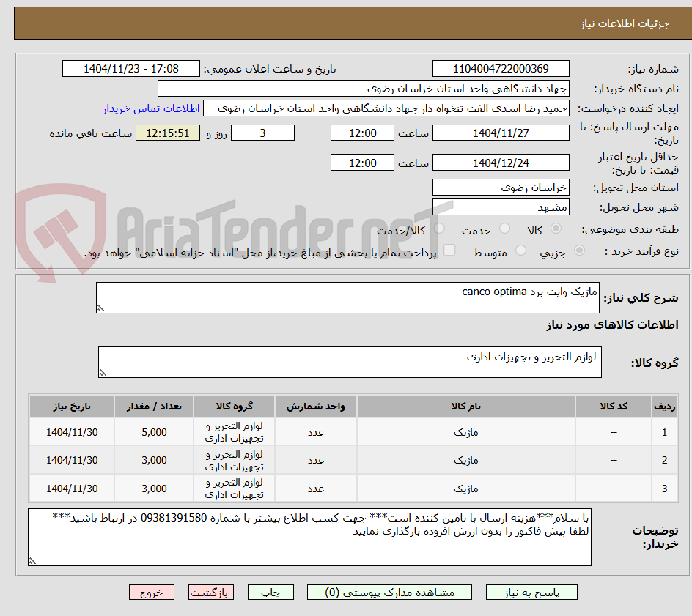Click ماژیک name in row 1
Viewport: 692px width, 616px height.
click(x=466, y=432)
